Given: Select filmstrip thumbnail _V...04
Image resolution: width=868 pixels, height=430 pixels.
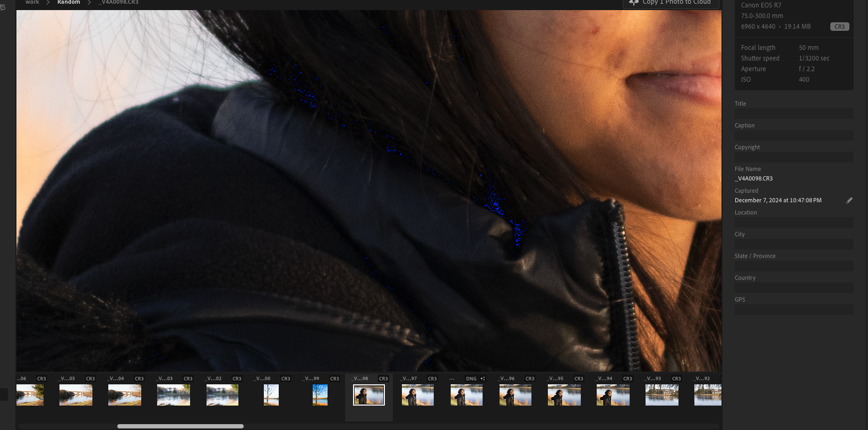Looking at the screenshot, I should pos(125,395).
